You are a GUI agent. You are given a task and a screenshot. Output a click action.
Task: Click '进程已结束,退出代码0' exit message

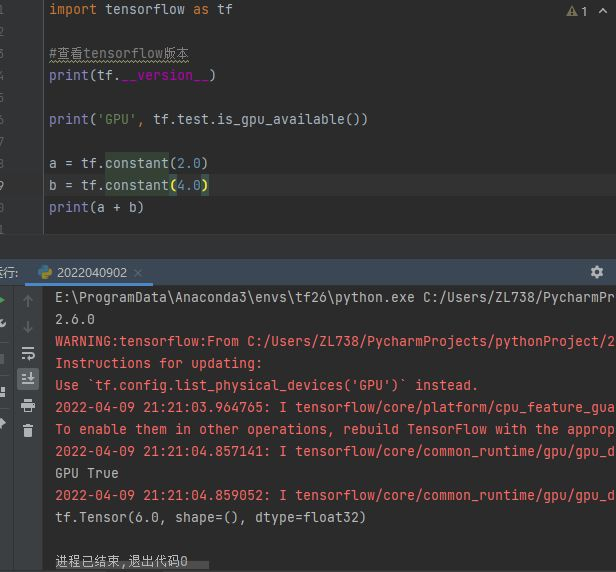121,561
